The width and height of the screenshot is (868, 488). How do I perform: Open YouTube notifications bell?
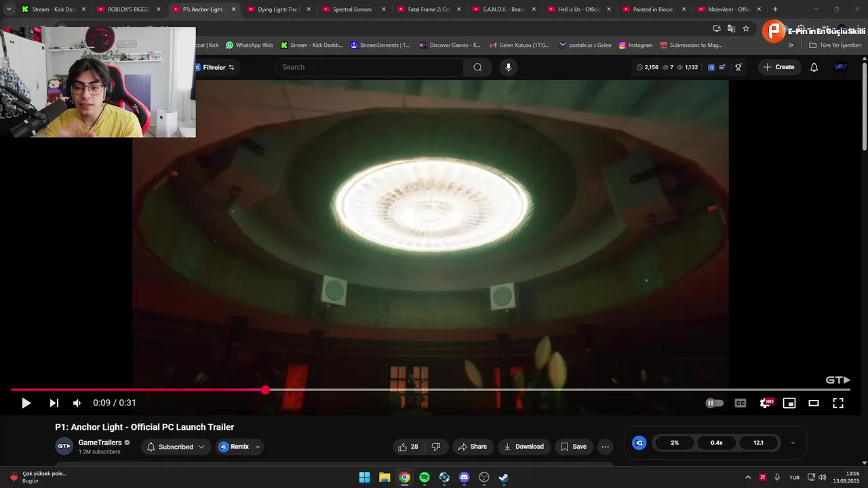coord(814,67)
